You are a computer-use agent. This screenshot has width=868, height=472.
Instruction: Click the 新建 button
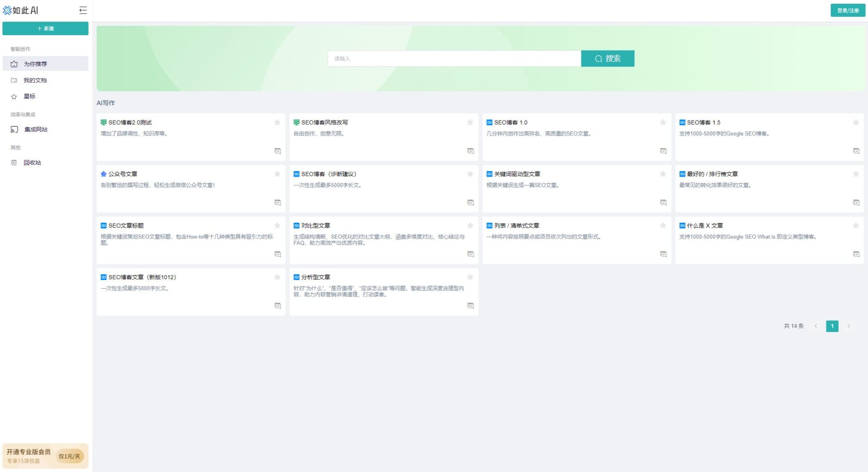(45, 28)
